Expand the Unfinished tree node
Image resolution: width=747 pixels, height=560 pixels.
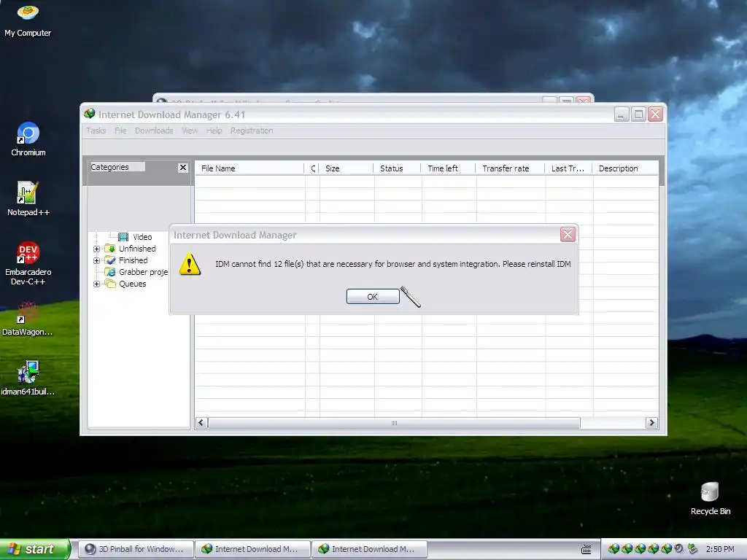[x=97, y=249]
